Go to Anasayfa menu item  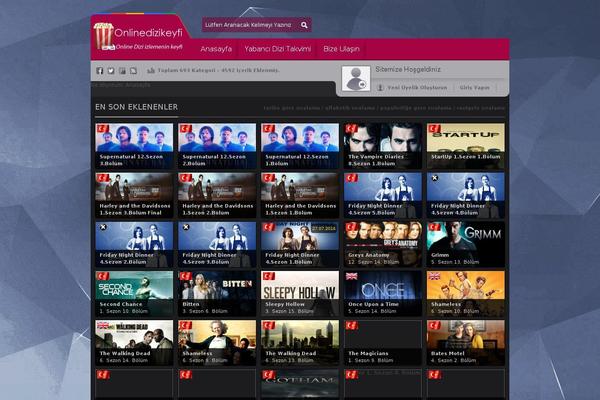[x=216, y=49]
